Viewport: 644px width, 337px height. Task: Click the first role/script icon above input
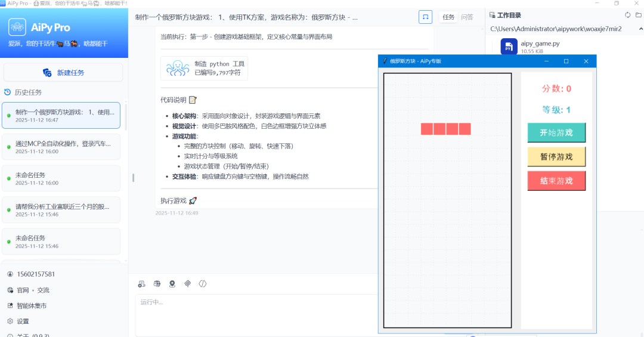142,283
